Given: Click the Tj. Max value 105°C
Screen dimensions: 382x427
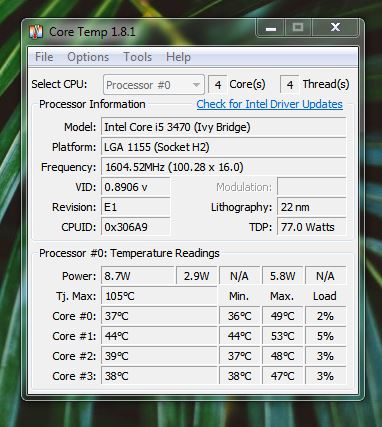Looking at the screenshot, I should (159, 296).
